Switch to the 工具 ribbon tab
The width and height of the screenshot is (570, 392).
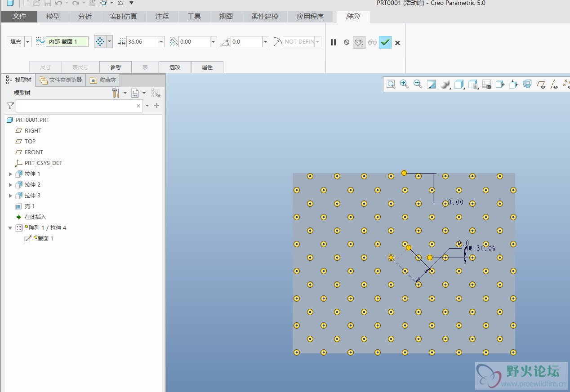point(194,17)
